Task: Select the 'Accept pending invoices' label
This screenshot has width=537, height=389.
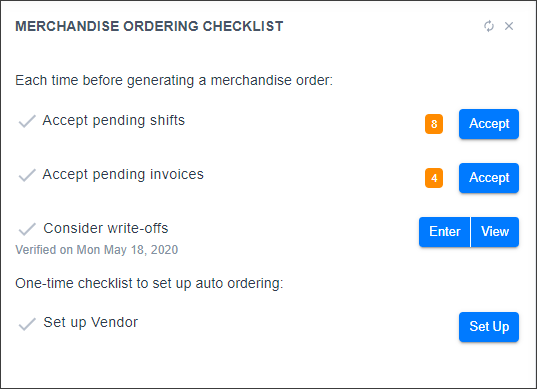Action: 123,175
